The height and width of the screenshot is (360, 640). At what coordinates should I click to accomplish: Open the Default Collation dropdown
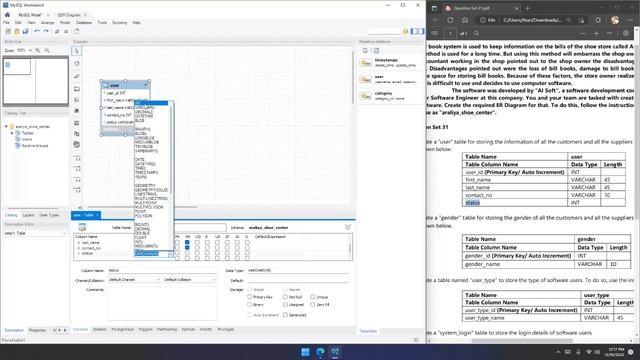pyautogui.click(x=190, y=280)
